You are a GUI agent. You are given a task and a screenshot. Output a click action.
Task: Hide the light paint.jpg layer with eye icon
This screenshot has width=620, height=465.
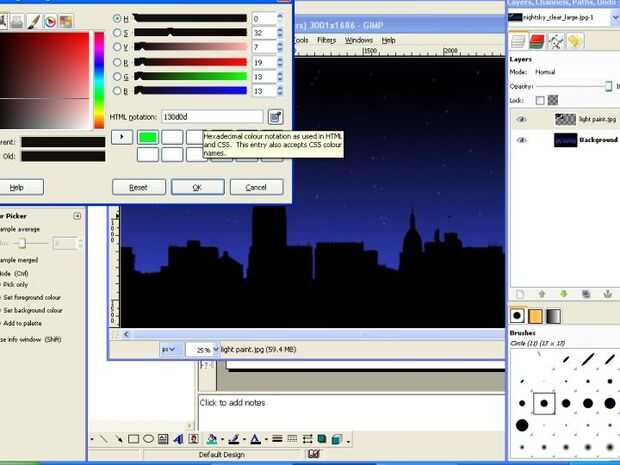[522, 119]
